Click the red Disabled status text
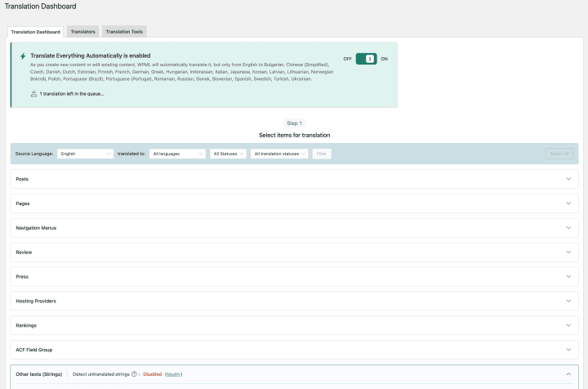This screenshot has width=588, height=389. click(x=152, y=374)
